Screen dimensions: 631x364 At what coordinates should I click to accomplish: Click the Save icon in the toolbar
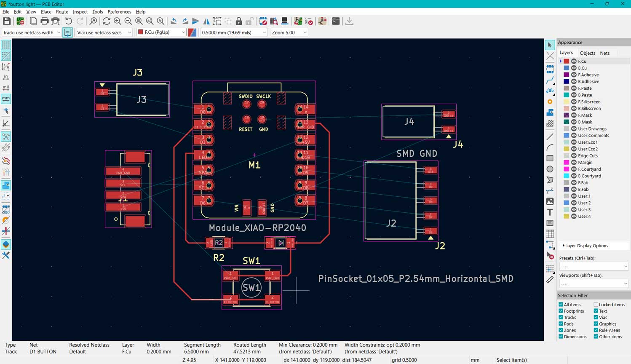point(7,21)
